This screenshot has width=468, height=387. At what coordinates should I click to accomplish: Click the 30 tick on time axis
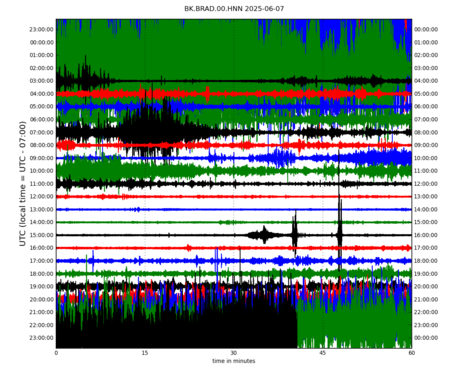coord(233,353)
